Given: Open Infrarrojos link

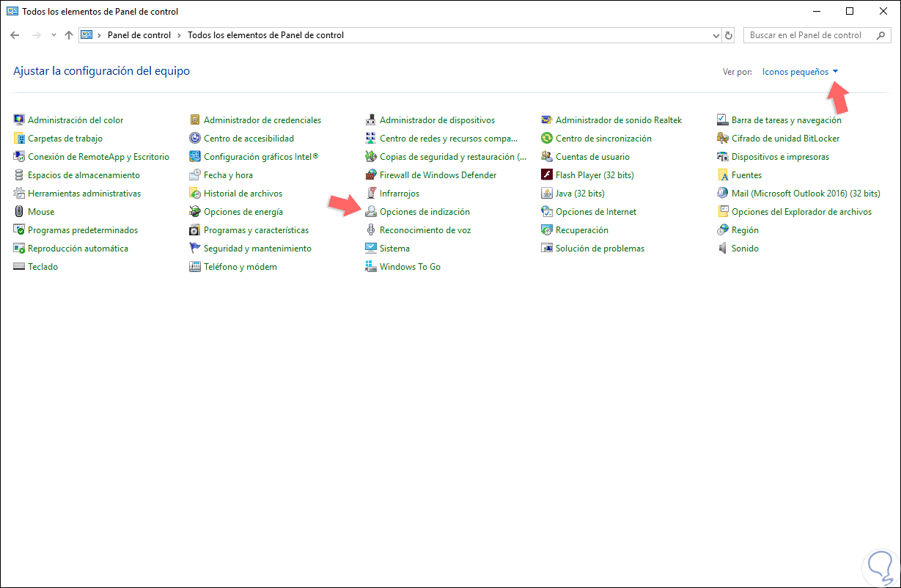Looking at the screenshot, I should (400, 194).
